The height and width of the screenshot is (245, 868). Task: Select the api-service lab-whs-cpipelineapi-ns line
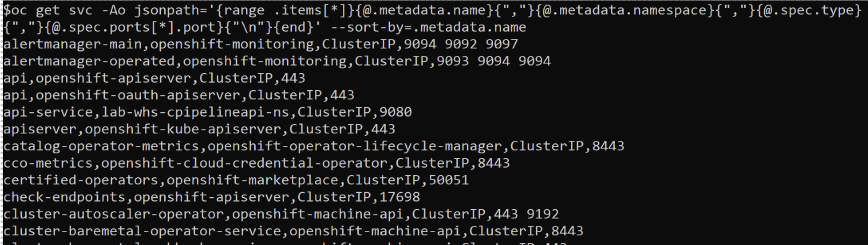coord(207,112)
